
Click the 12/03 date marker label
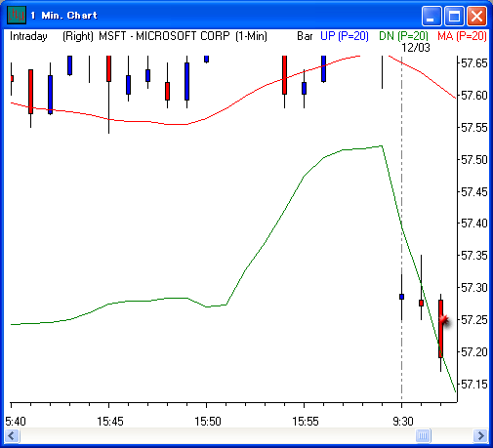tap(416, 48)
